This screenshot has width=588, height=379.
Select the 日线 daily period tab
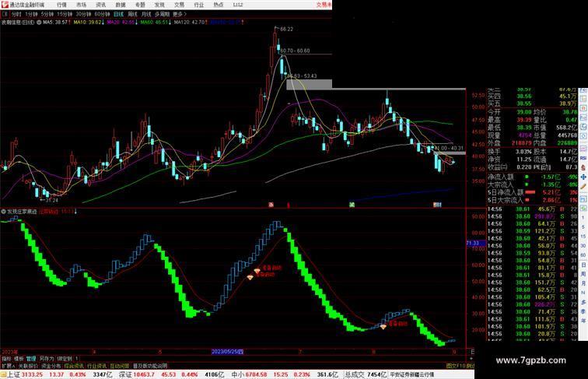(x=118, y=14)
